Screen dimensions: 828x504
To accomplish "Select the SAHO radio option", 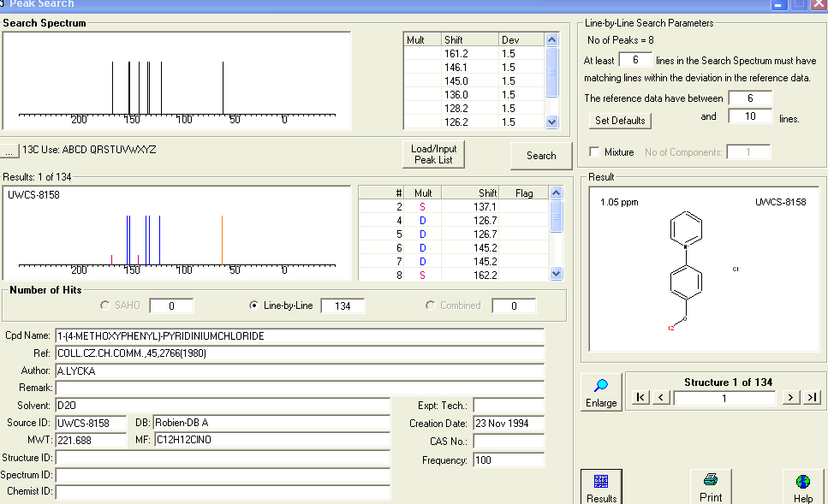I will (x=105, y=305).
